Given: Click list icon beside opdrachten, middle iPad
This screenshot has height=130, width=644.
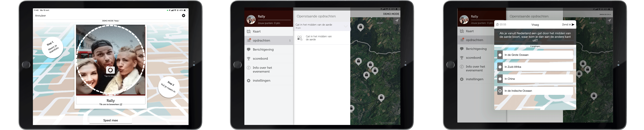Looking at the screenshot, I should [249, 40].
